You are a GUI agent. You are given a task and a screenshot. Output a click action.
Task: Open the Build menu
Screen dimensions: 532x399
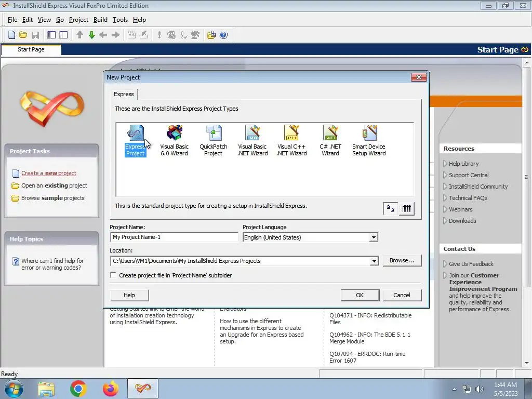pyautogui.click(x=100, y=20)
